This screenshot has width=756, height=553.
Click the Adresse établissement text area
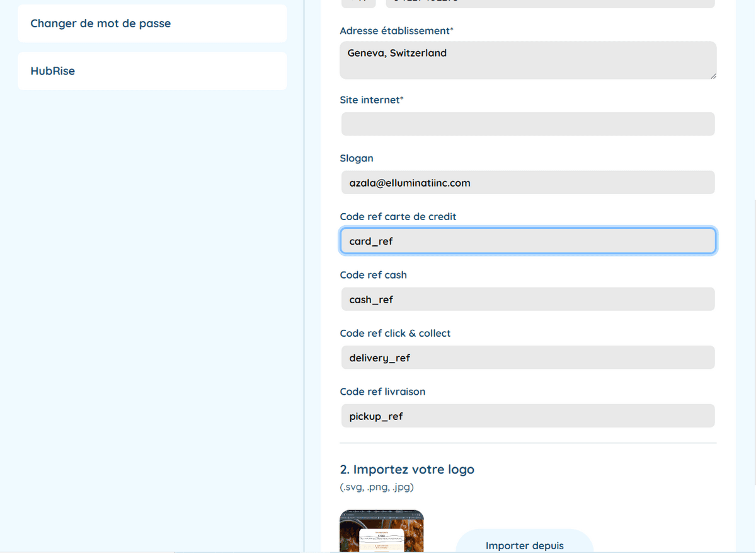[x=527, y=61]
